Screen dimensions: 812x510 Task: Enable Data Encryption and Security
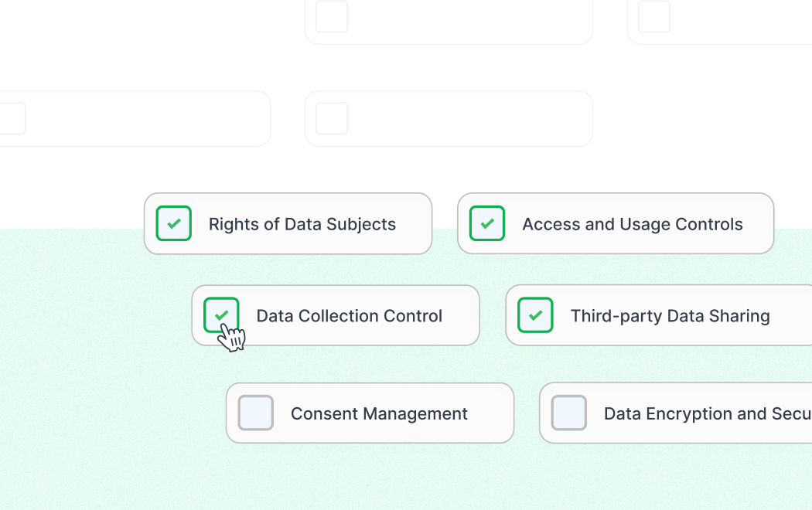click(569, 413)
